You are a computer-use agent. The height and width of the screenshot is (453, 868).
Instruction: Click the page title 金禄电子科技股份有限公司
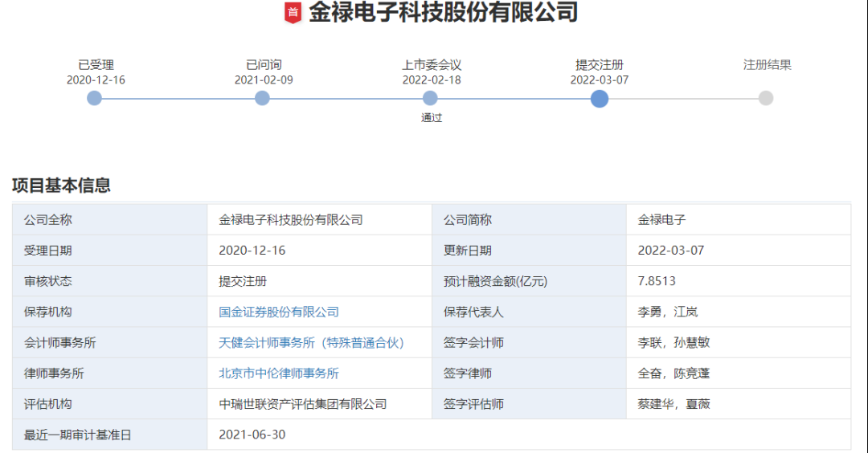click(444, 12)
